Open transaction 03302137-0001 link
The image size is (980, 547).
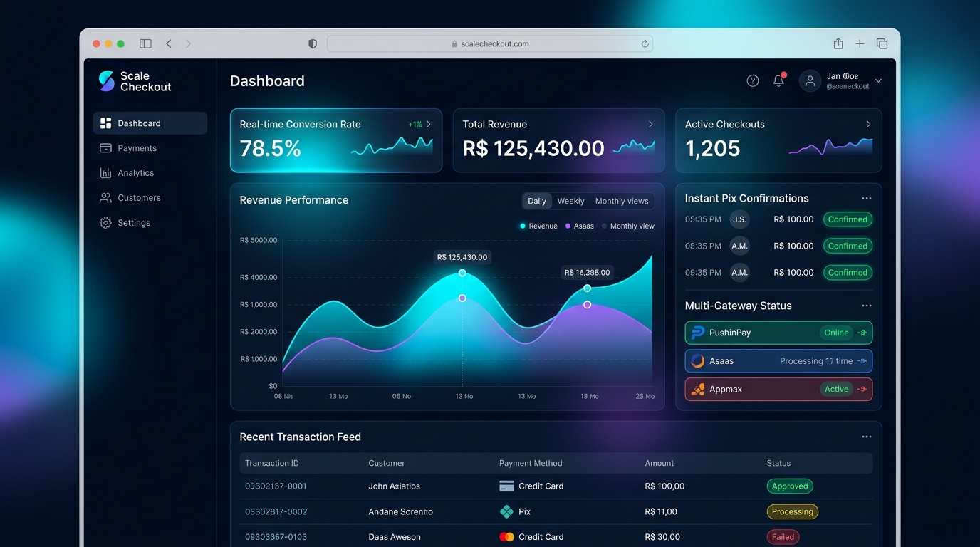pyautogui.click(x=276, y=486)
